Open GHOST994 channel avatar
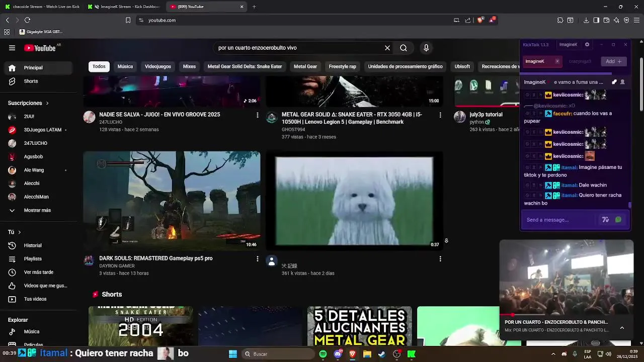This screenshot has width=644, height=362. pos(272,118)
